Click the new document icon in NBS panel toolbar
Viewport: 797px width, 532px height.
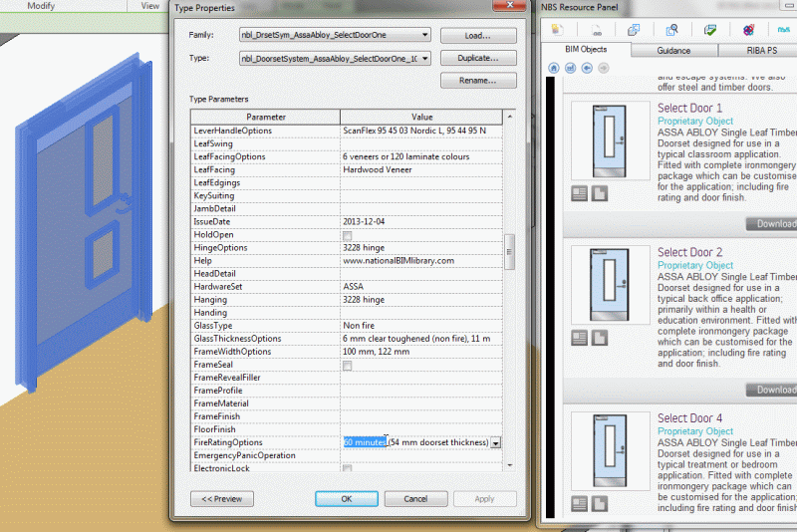(558, 30)
